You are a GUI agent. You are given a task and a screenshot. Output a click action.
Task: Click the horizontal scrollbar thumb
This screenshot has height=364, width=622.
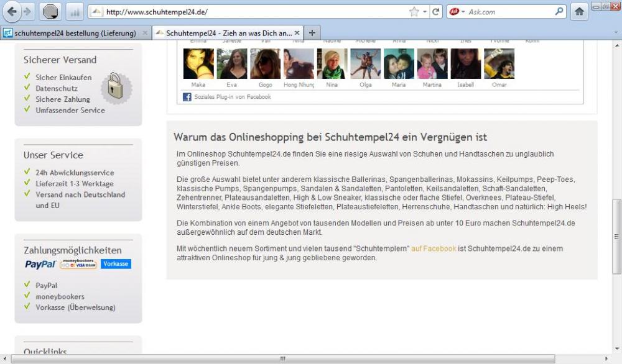[282, 359]
